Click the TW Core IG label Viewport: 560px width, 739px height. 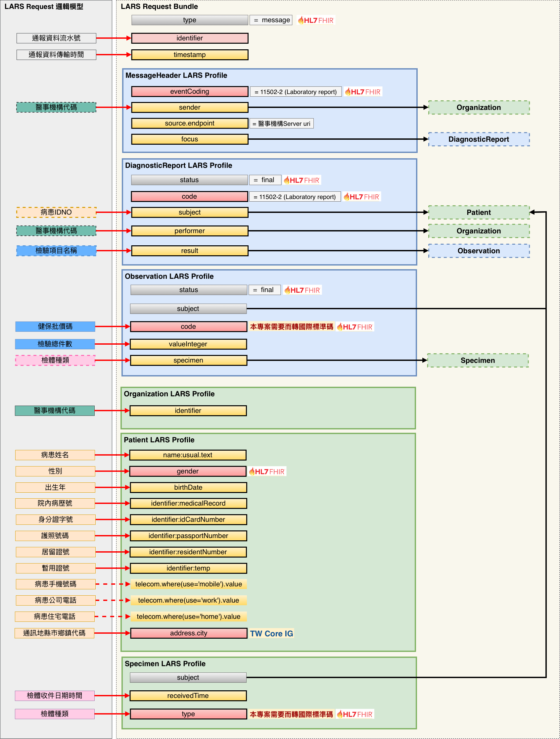tap(271, 634)
